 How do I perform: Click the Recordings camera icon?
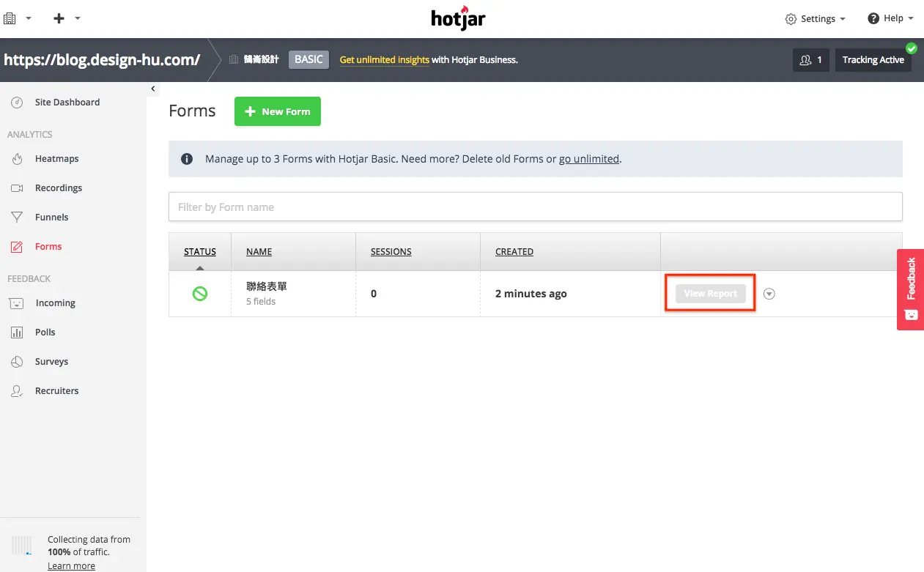(x=17, y=188)
